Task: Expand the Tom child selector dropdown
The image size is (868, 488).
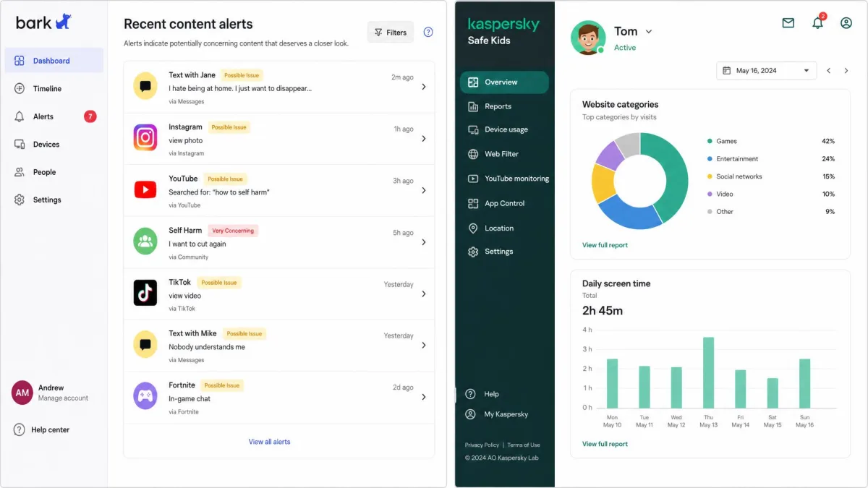Action: click(649, 32)
